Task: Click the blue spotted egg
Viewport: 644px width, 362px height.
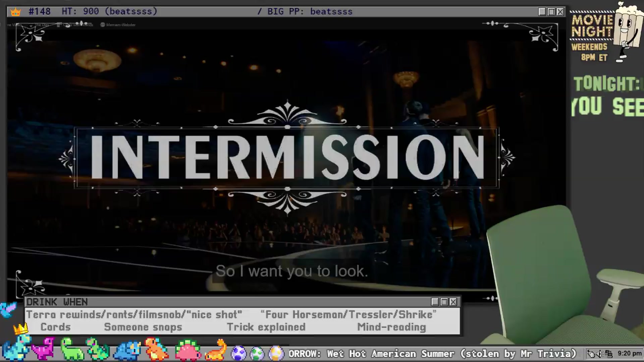Action: pyautogui.click(x=239, y=353)
